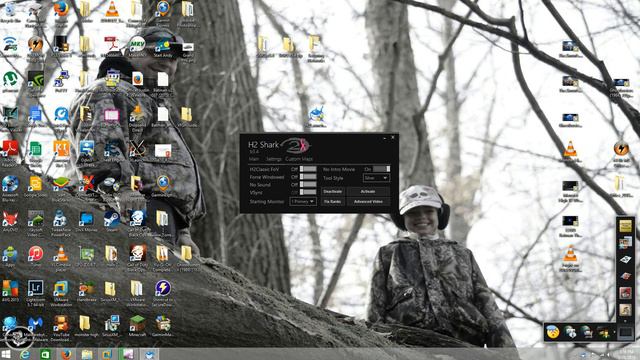Viewport: 640px width, 360px height.
Task: Switch to the Main tab in H2 Shark
Action: tap(254, 159)
